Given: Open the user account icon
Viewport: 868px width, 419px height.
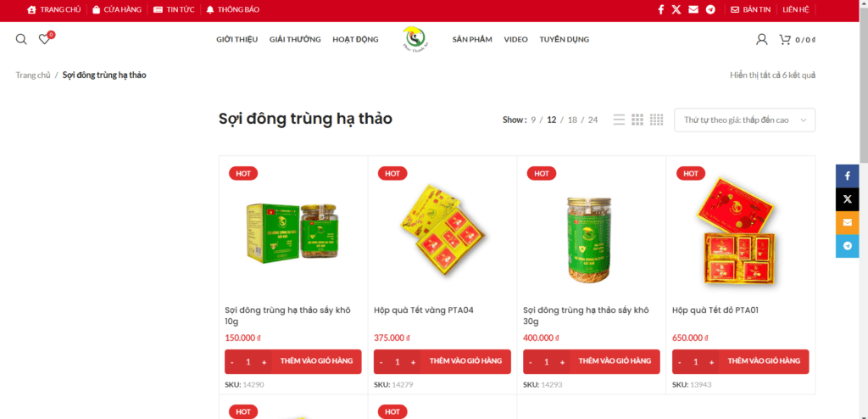Looking at the screenshot, I should tap(762, 39).
